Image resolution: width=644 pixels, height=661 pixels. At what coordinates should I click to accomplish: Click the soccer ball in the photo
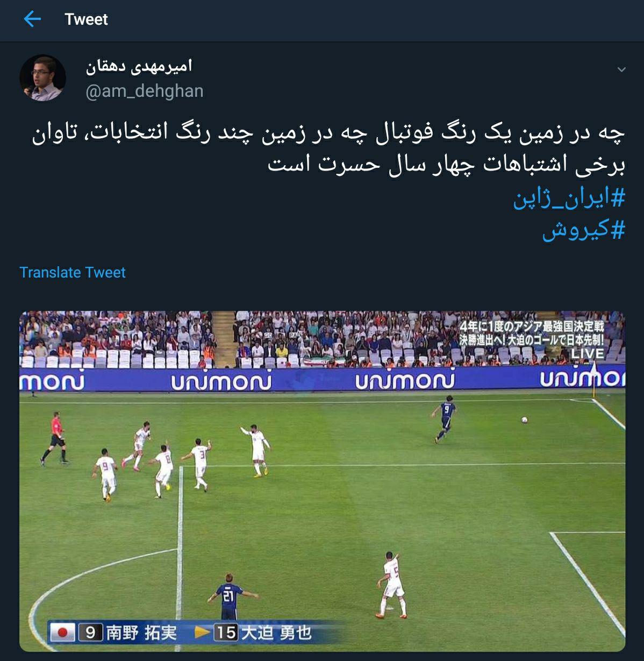[525, 419]
